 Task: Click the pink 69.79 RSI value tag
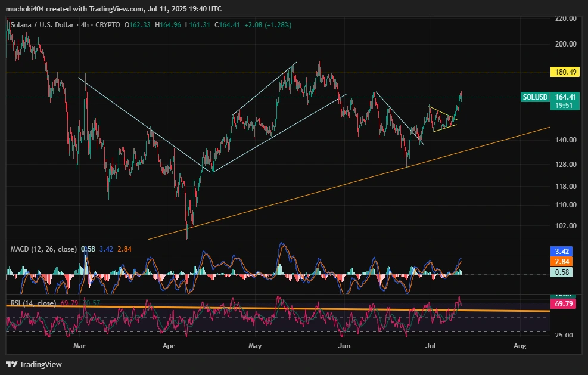pyautogui.click(x=564, y=304)
